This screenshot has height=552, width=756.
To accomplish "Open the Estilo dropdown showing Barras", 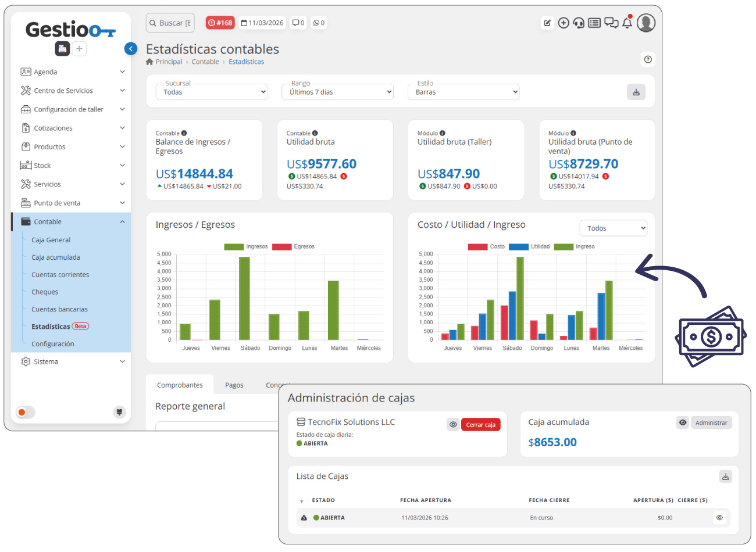I will click(463, 92).
